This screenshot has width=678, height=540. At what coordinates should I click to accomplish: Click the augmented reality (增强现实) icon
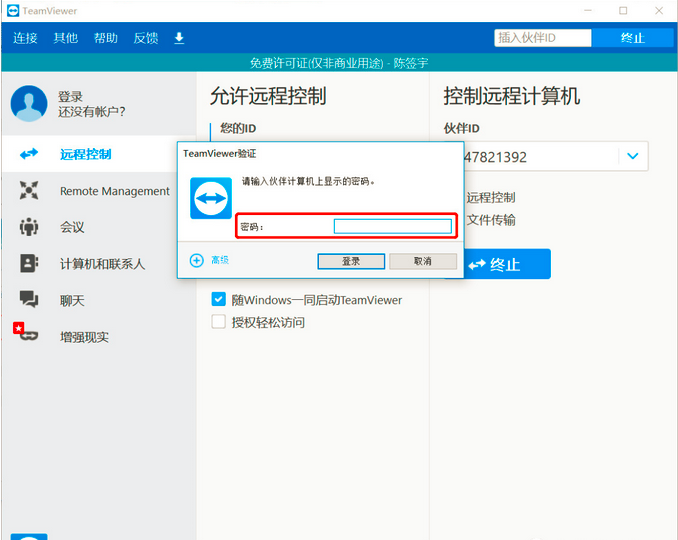[25, 335]
